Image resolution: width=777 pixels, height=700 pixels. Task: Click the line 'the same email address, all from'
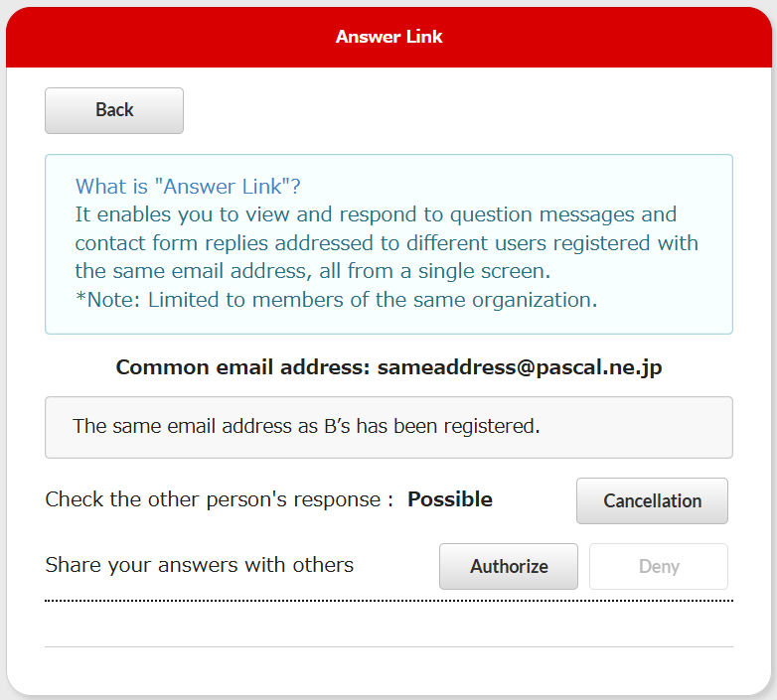(x=313, y=271)
